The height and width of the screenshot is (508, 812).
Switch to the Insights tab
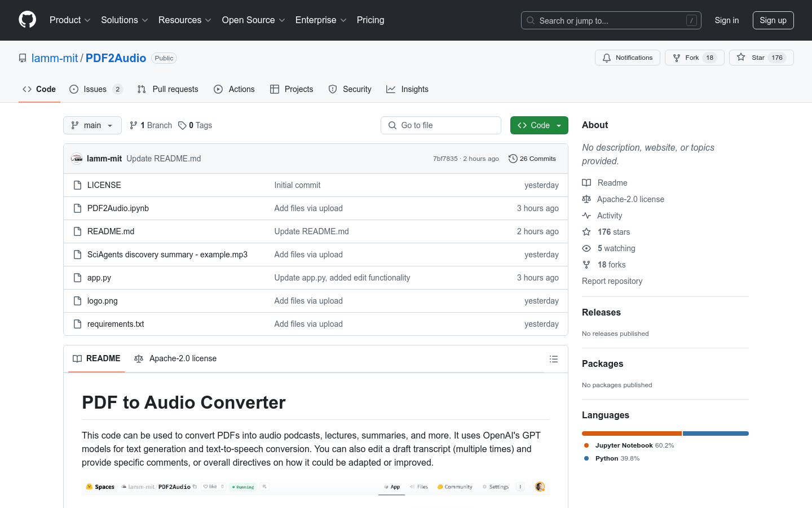pyautogui.click(x=407, y=89)
